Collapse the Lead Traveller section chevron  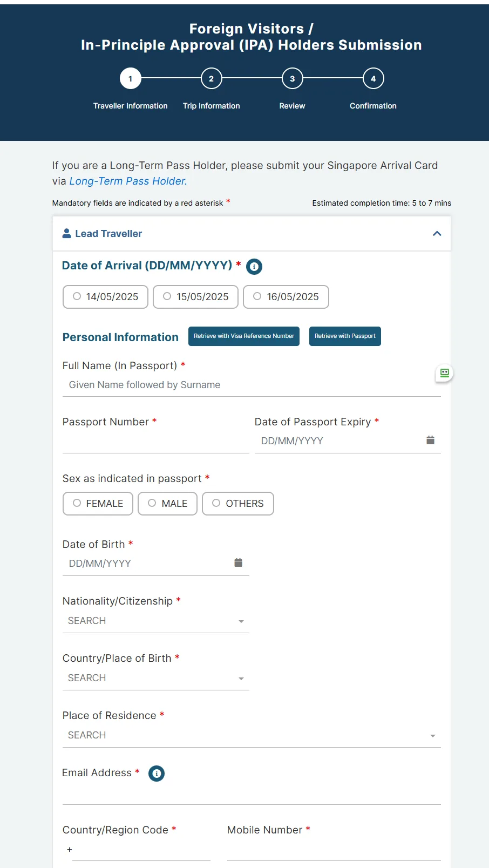click(x=437, y=234)
